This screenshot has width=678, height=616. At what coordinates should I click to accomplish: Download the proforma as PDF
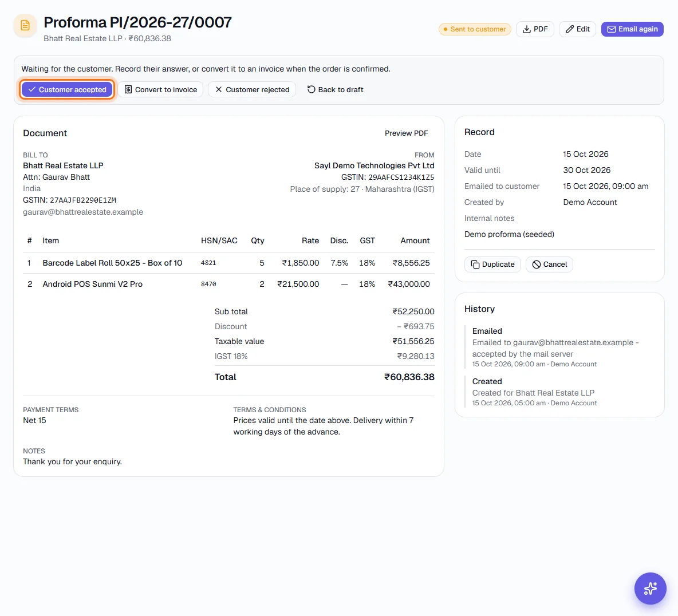pos(535,29)
